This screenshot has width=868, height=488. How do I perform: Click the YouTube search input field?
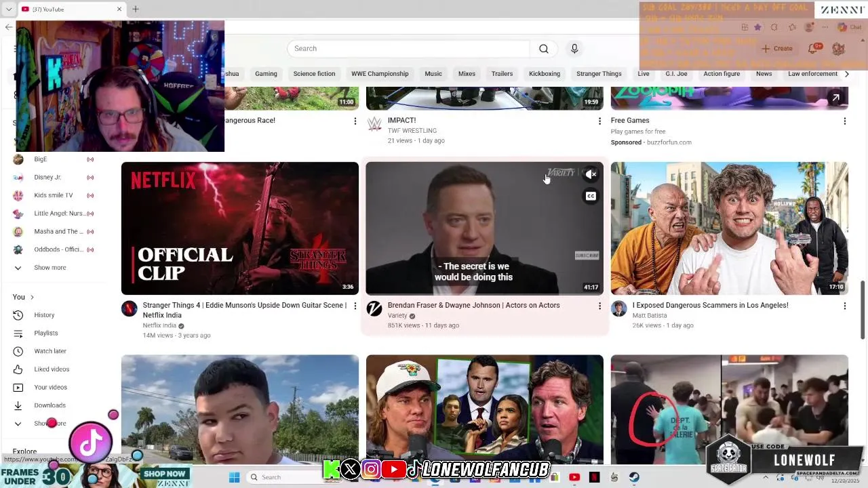point(408,49)
